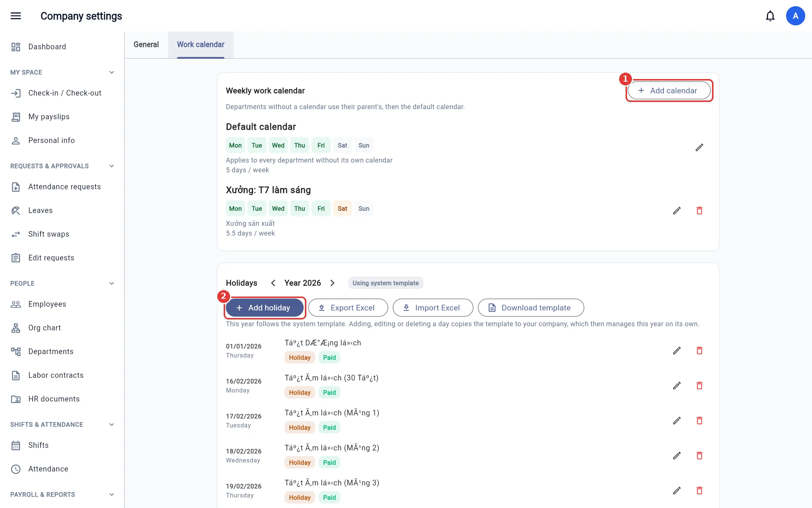Go to previous holiday year
The image size is (812, 508).
tap(273, 283)
